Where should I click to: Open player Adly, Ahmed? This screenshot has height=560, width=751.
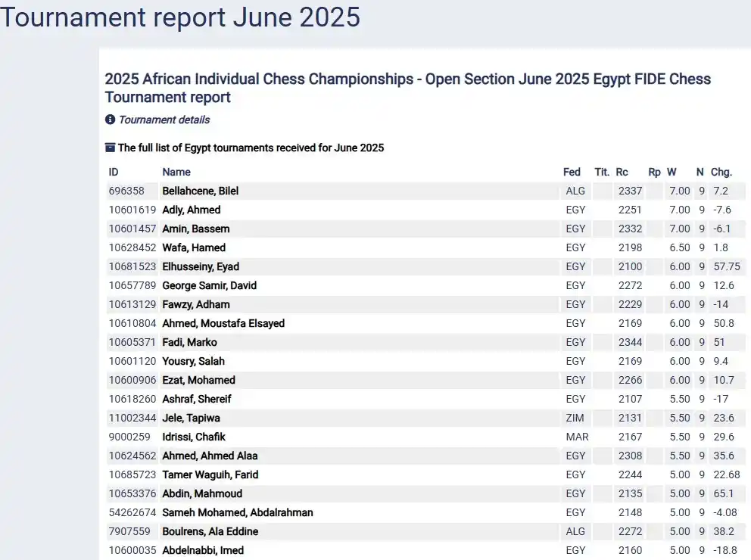pyautogui.click(x=191, y=210)
